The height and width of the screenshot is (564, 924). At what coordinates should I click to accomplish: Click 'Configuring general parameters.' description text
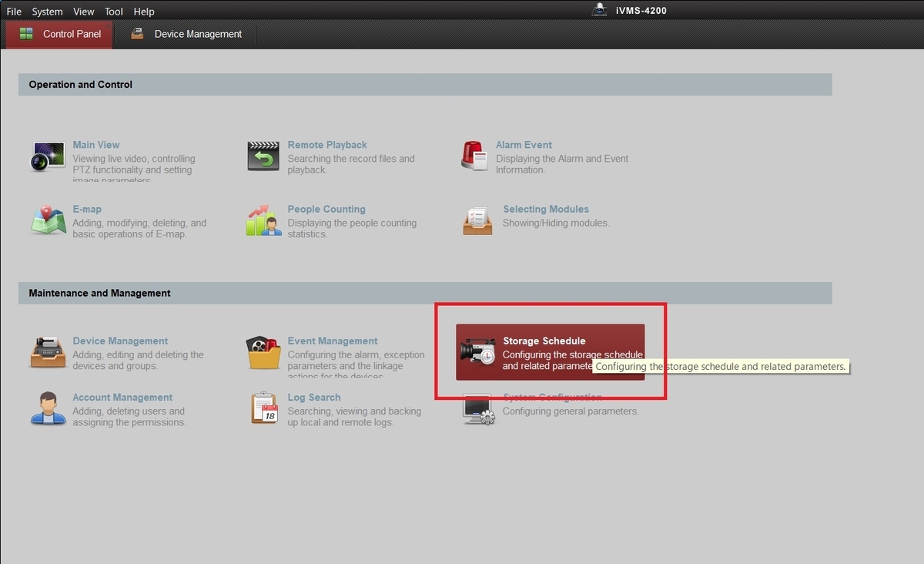571,411
